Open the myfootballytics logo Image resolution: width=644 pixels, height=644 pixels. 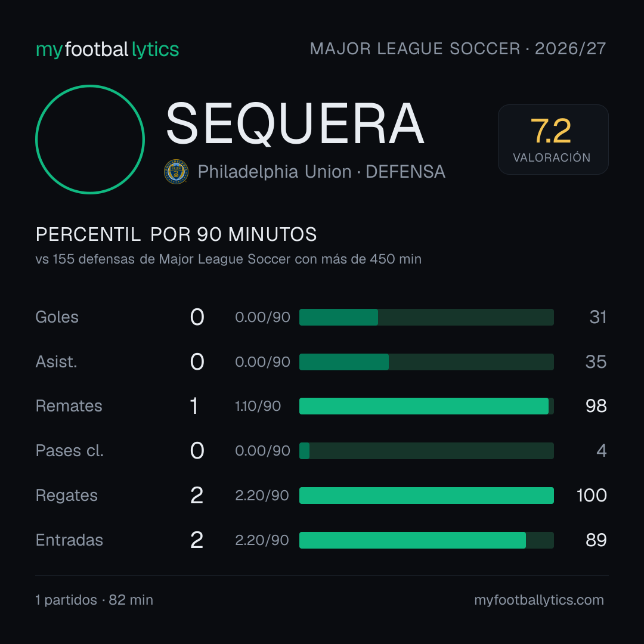click(x=107, y=49)
